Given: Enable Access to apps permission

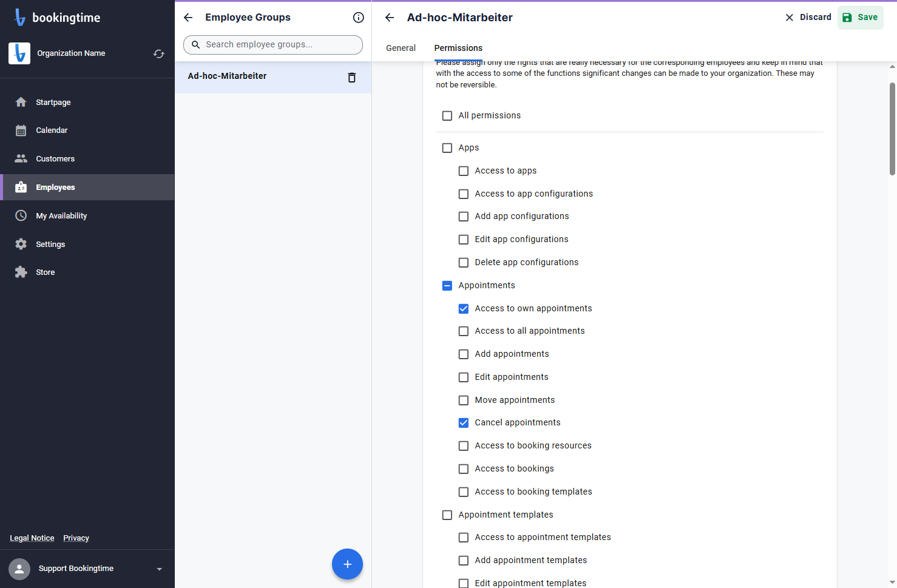Looking at the screenshot, I should click(x=464, y=171).
